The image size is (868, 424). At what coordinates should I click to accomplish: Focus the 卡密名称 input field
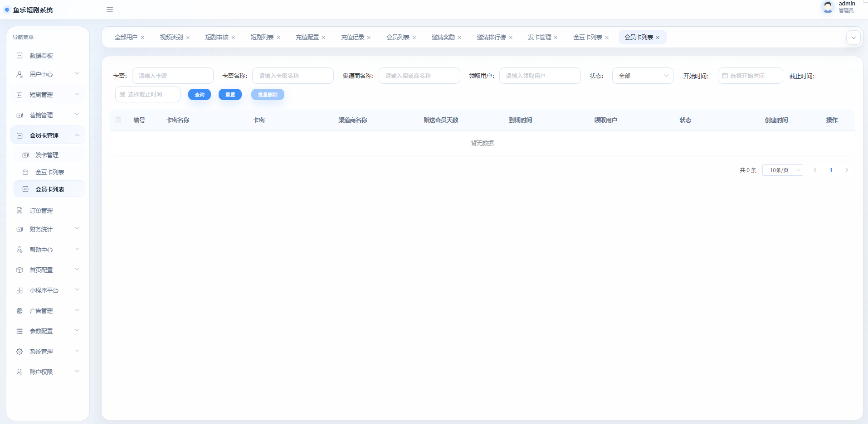click(293, 76)
